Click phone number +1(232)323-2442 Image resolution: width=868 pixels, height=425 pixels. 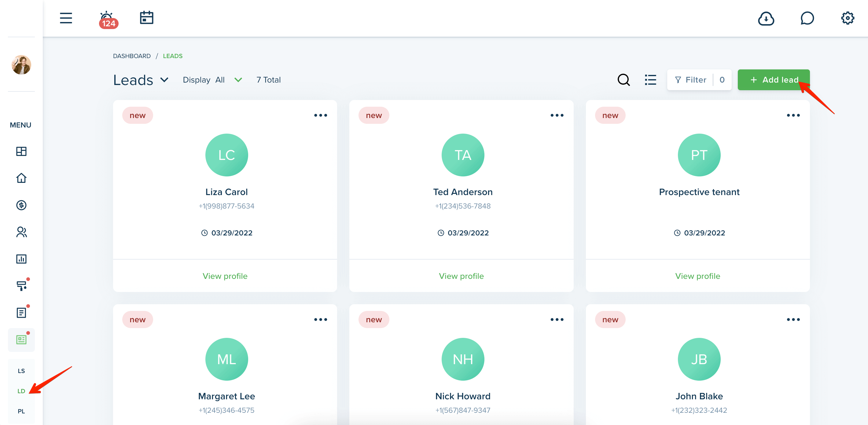[699, 410]
